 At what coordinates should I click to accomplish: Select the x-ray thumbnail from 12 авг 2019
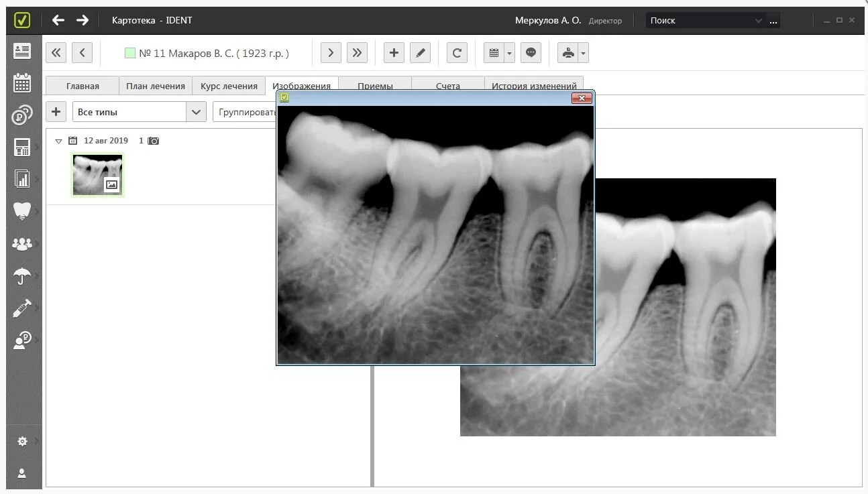tap(98, 175)
